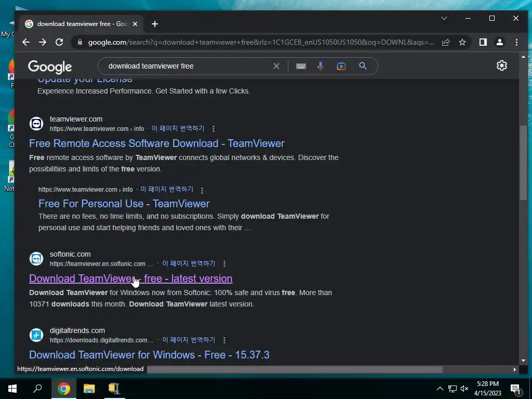Click the page scroll-down arrow
The height and width of the screenshot is (399, 532).
coord(524,361)
